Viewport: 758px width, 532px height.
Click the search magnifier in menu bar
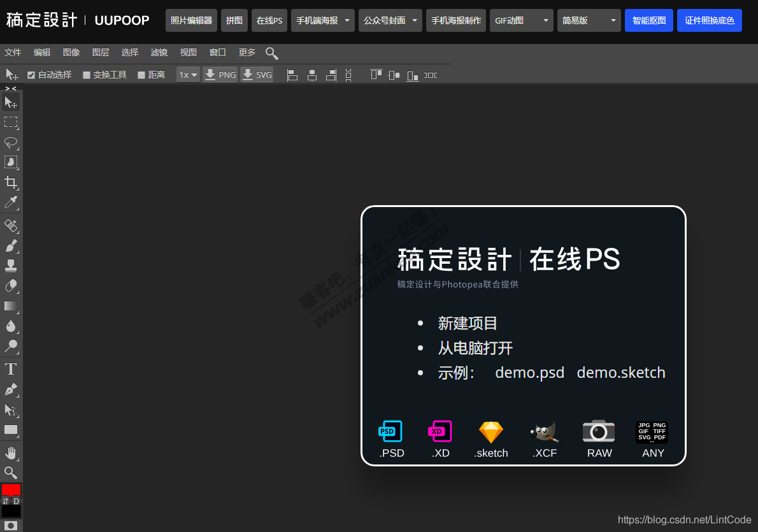click(272, 53)
